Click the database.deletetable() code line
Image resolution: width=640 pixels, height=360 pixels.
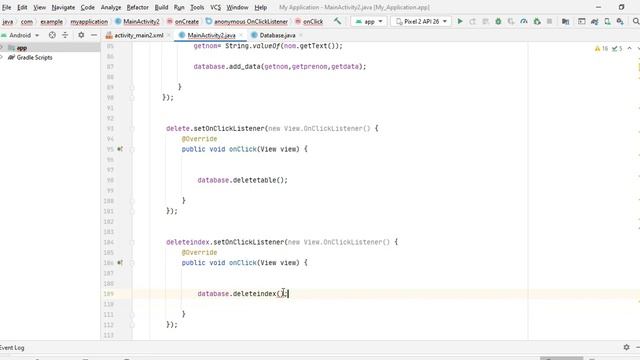click(242, 180)
